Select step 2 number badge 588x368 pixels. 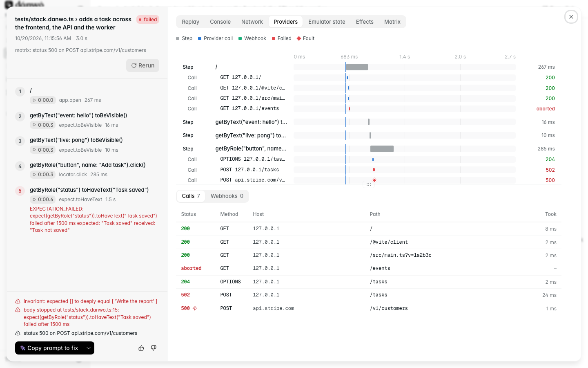point(20,117)
